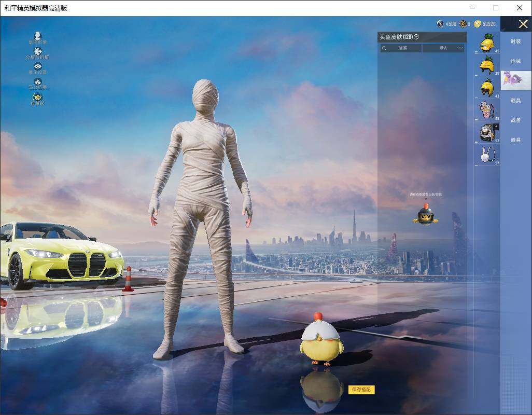Image resolution: width=532 pixels, height=415 pixels.
Task: Open the help question mark beside 头盔皮肤(126)
Action: coord(416,37)
